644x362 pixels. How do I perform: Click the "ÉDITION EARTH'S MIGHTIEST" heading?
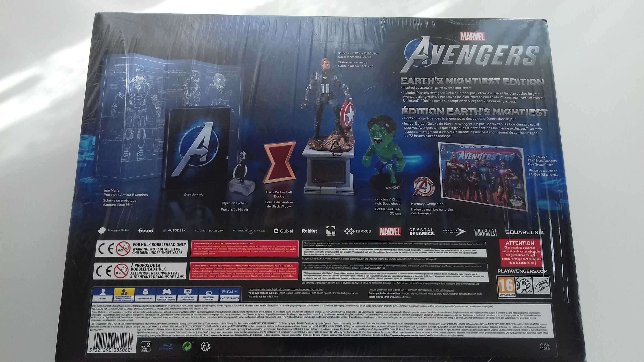474,112
